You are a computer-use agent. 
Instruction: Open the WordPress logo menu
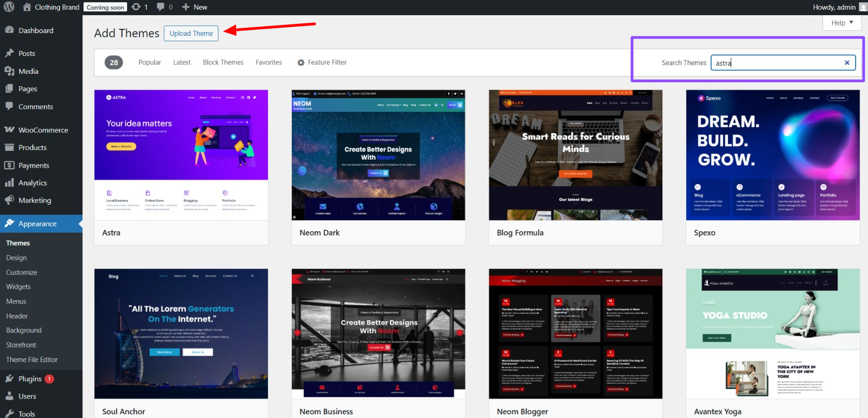click(x=9, y=7)
